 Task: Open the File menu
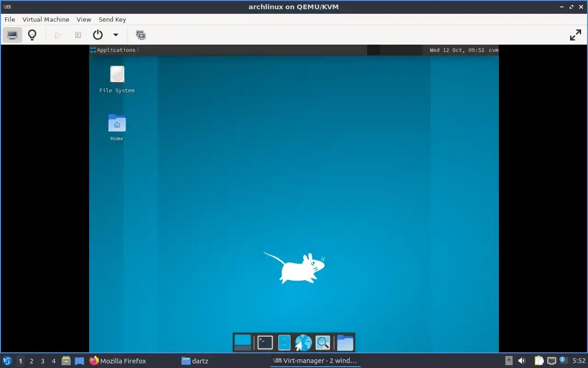10,19
